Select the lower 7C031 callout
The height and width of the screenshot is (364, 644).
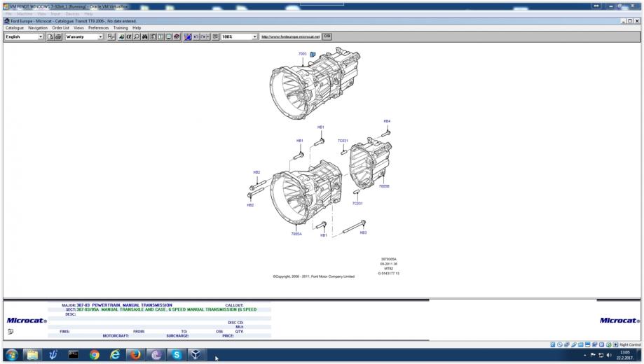357,204
